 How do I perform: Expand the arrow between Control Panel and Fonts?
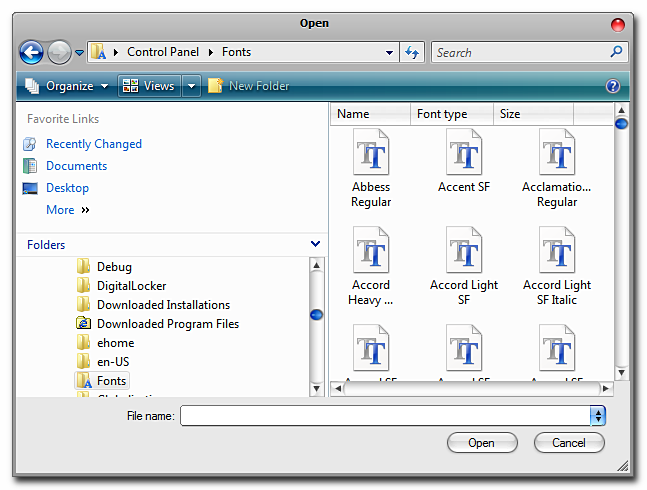coord(211,52)
